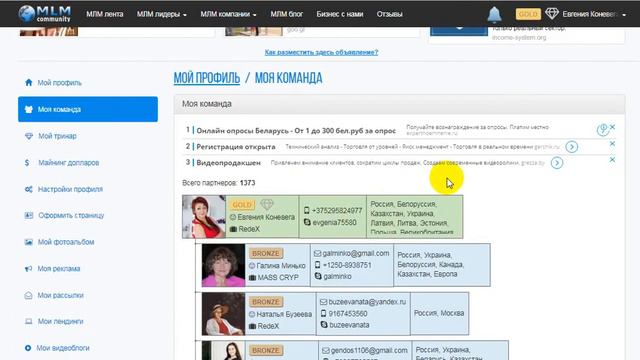Open Оформить страницу sidebar item
The image size is (640, 360).
point(71,215)
